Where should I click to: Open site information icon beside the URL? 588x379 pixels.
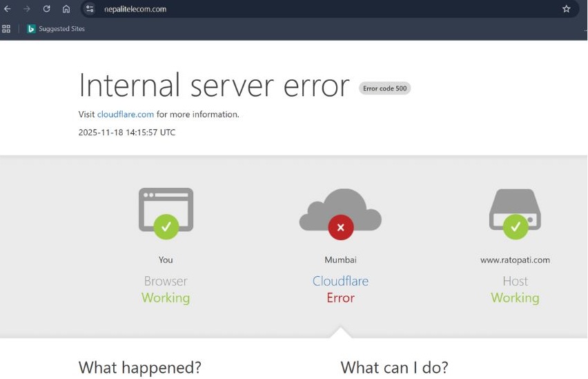[90, 9]
